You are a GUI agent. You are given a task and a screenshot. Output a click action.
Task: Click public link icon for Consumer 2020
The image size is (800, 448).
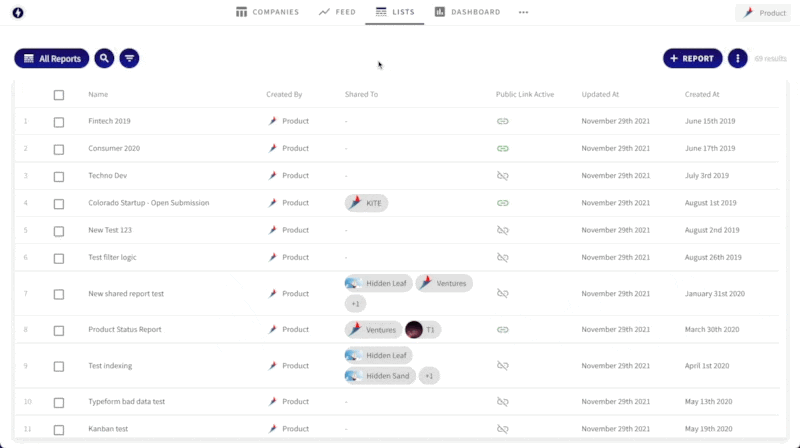[503, 148]
